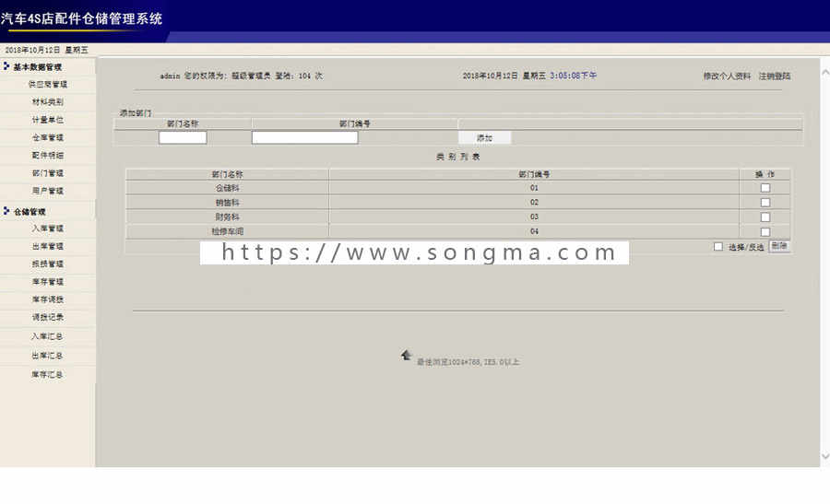Click the up-arrow icon near the footer
Image resolution: width=830 pixels, height=504 pixels.
[406, 355]
